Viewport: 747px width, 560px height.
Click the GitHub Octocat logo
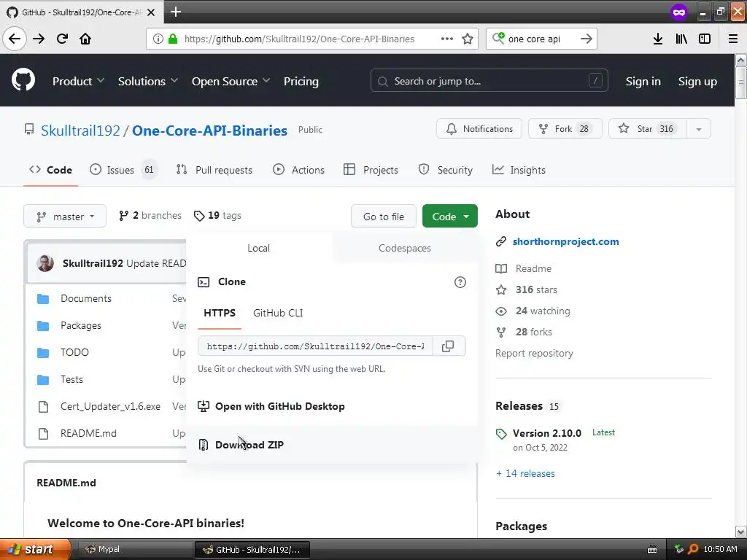[23, 79]
